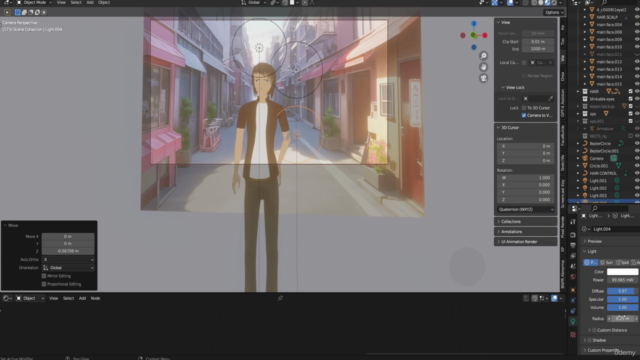Click eyedropper next to Lock to Object
Image resolution: width=640 pixels, height=360 pixels.
pyautogui.click(x=551, y=98)
